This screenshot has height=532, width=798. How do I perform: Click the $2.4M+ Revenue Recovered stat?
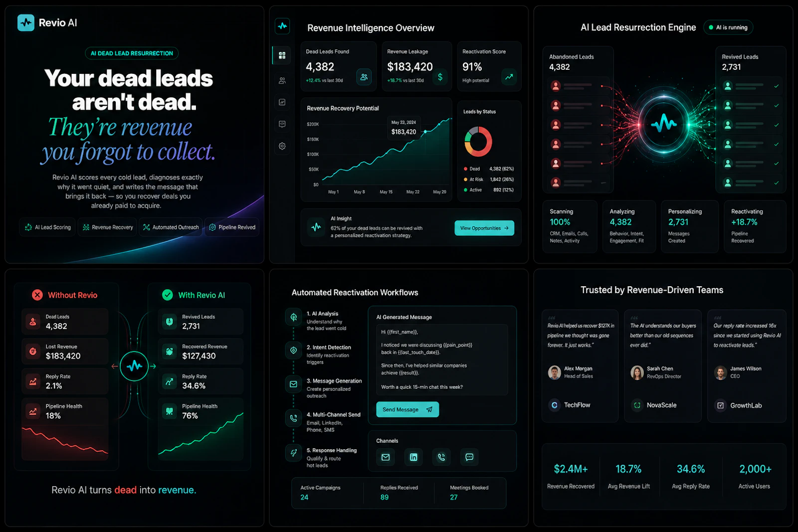click(571, 476)
